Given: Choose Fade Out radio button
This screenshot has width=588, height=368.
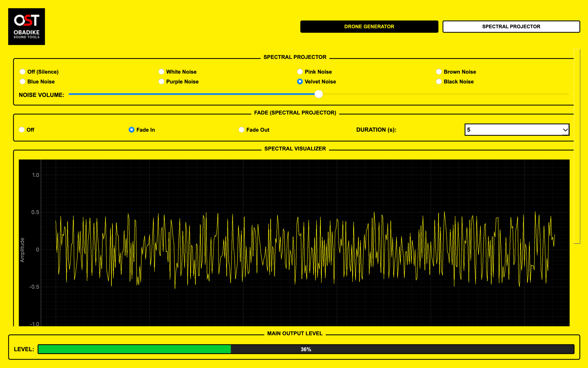Looking at the screenshot, I should click(241, 130).
